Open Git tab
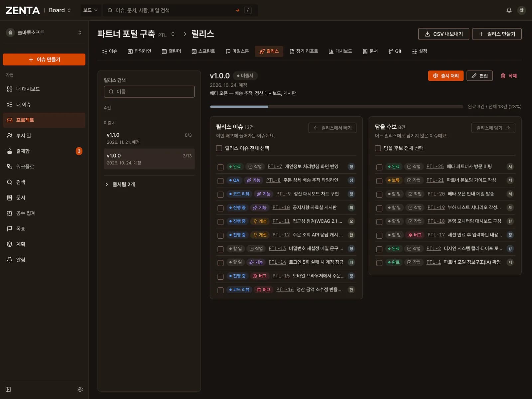Viewport: 532px width, 399px height. point(395,51)
